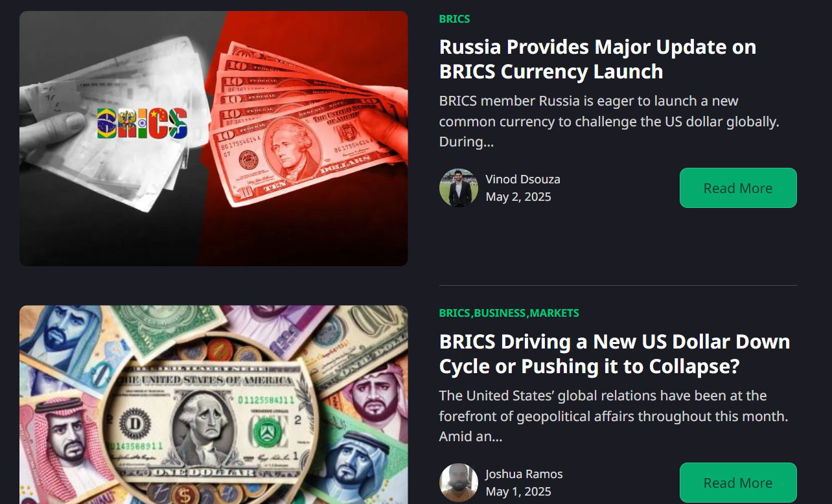Visit author name Joshua Ramos
The height and width of the screenshot is (504, 832).
pos(524,474)
